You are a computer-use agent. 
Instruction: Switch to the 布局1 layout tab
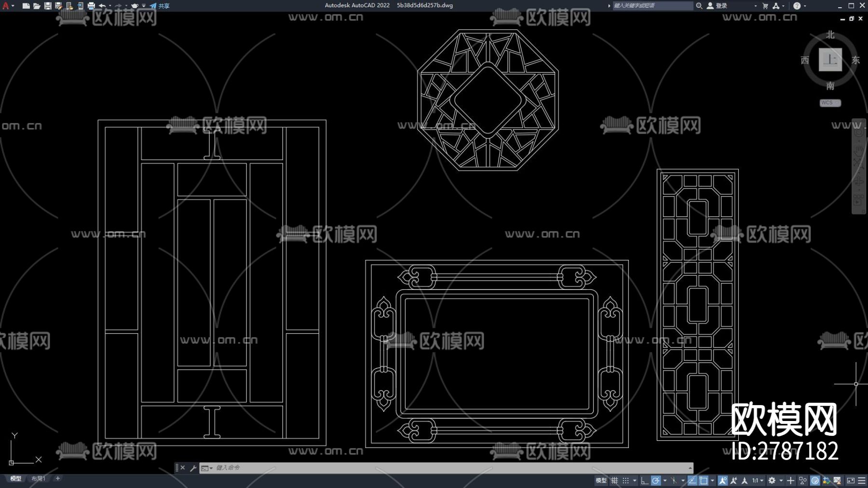pos(38,478)
